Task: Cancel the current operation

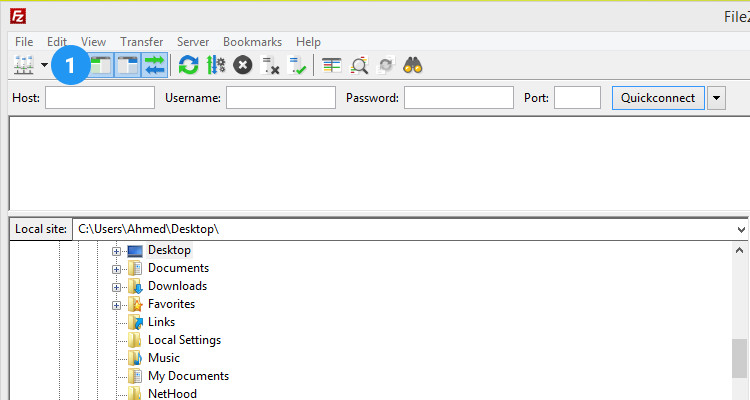Action: tap(243, 65)
